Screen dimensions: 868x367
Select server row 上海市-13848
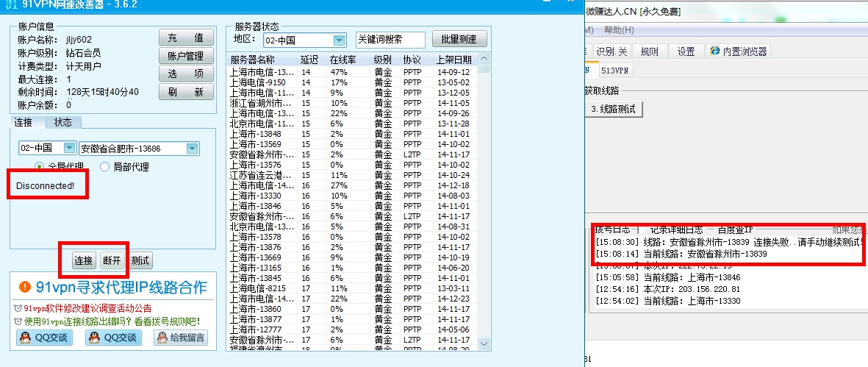coord(352,134)
